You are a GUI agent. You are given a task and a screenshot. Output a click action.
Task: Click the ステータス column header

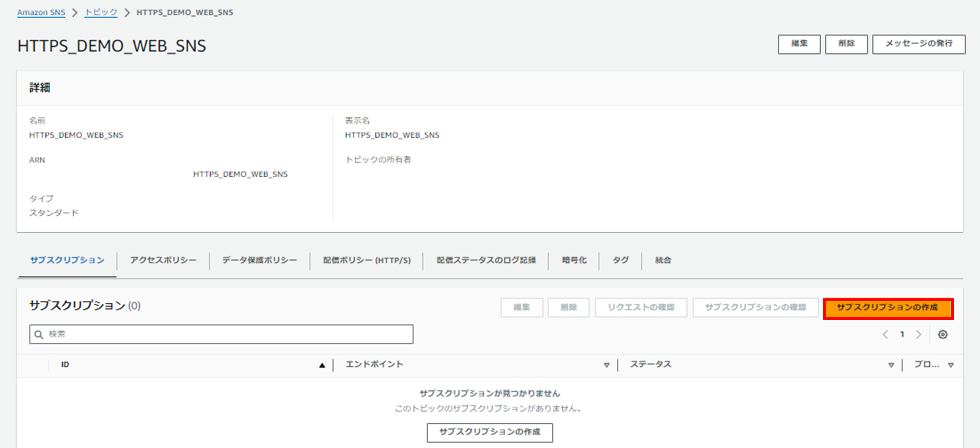click(x=650, y=365)
